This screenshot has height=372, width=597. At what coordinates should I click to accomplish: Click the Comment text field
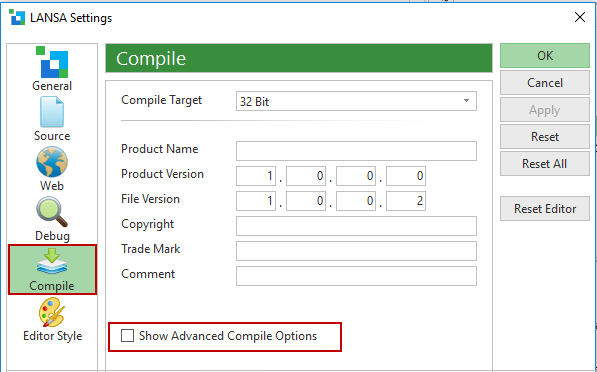pyautogui.click(x=356, y=276)
